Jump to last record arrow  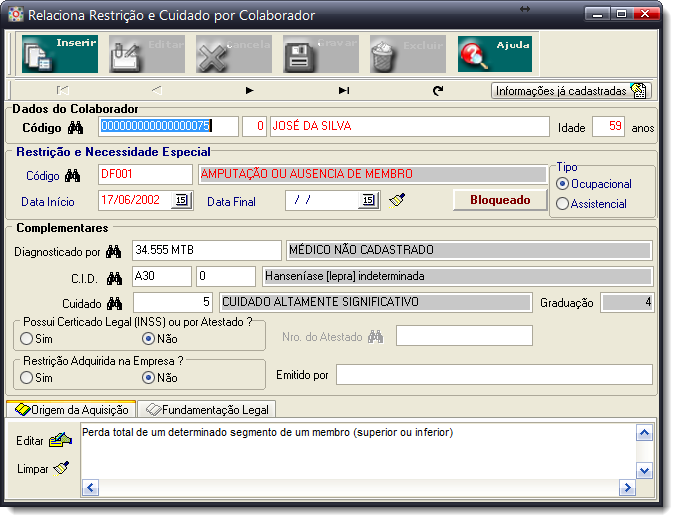(344, 90)
